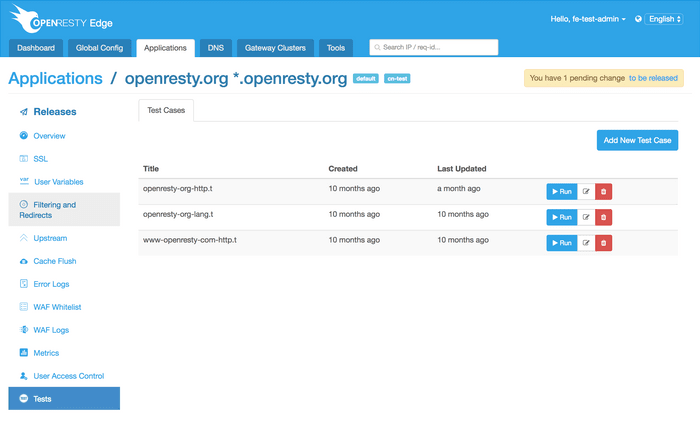Click the Title column header
700x421 pixels.
click(151, 169)
